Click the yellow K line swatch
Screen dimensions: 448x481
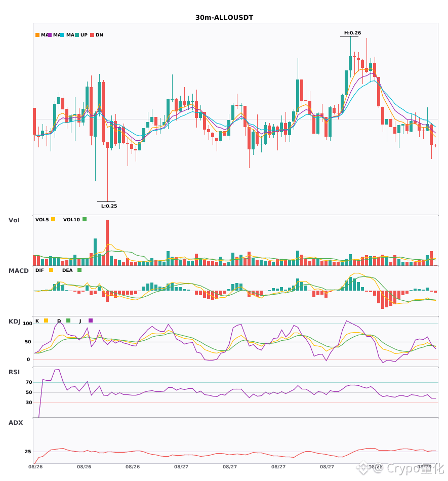(x=46, y=320)
